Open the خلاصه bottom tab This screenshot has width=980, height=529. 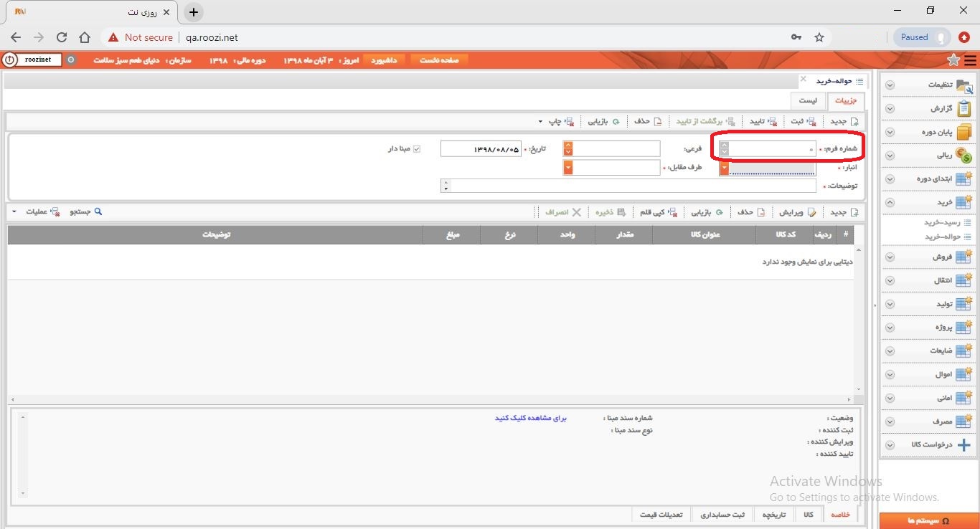[840, 515]
